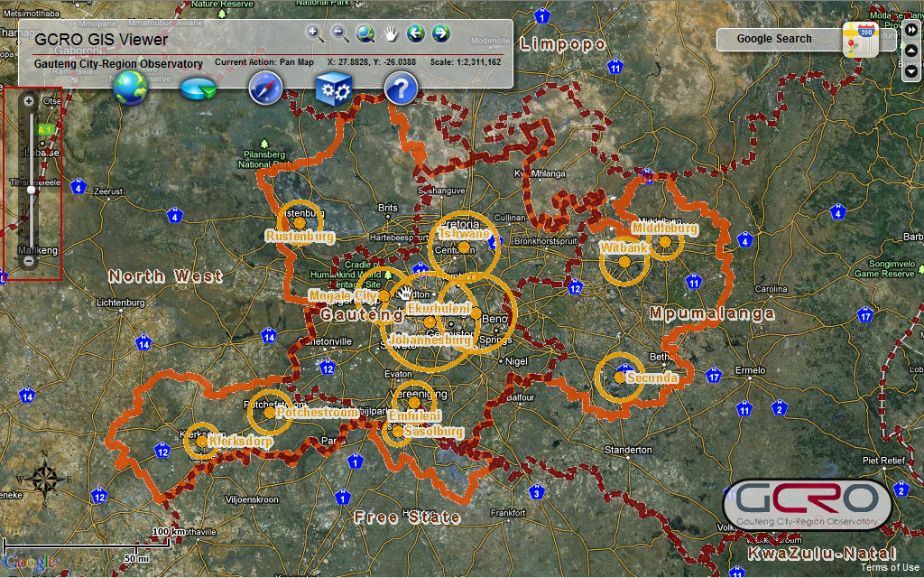Activate the Pan hand tool
The height and width of the screenshot is (578, 924).
[391, 33]
